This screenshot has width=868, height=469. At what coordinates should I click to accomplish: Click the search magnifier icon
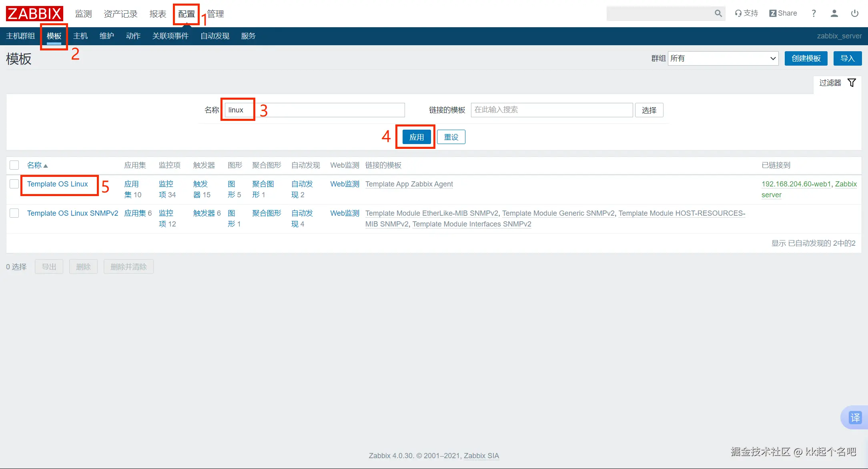coord(718,13)
